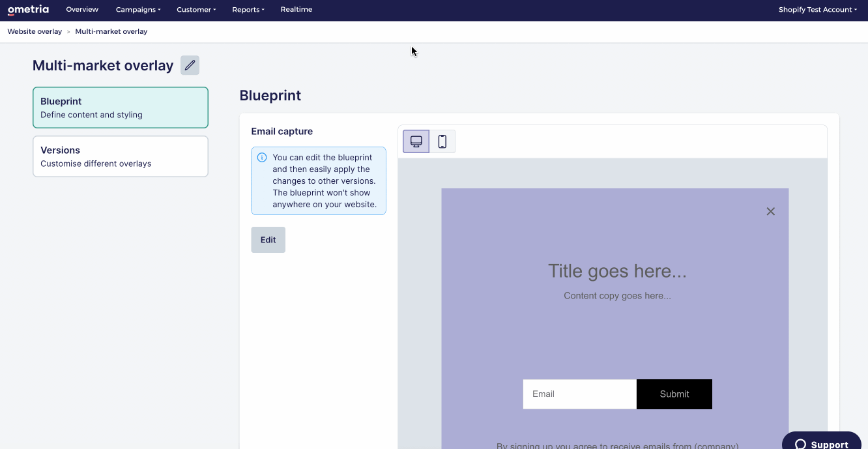868x449 pixels.
Task: Click the Edit button
Action: [268, 240]
